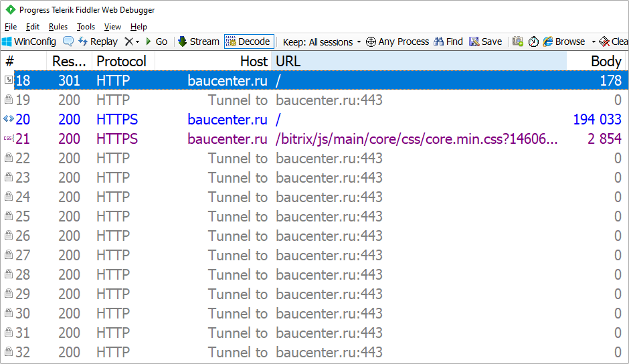The height and width of the screenshot is (364, 629).
Task: Click the lock icon on session 28
Action: 9,273
